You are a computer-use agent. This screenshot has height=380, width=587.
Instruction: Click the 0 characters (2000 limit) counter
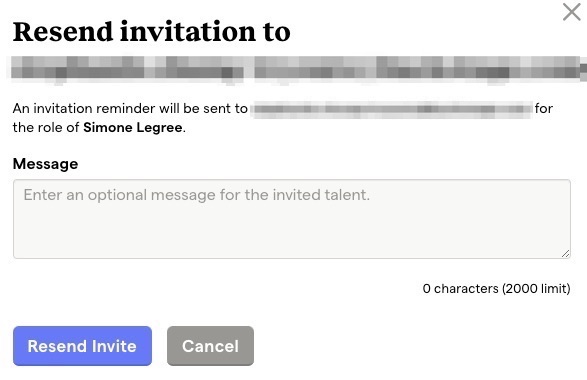pos(496,288)
